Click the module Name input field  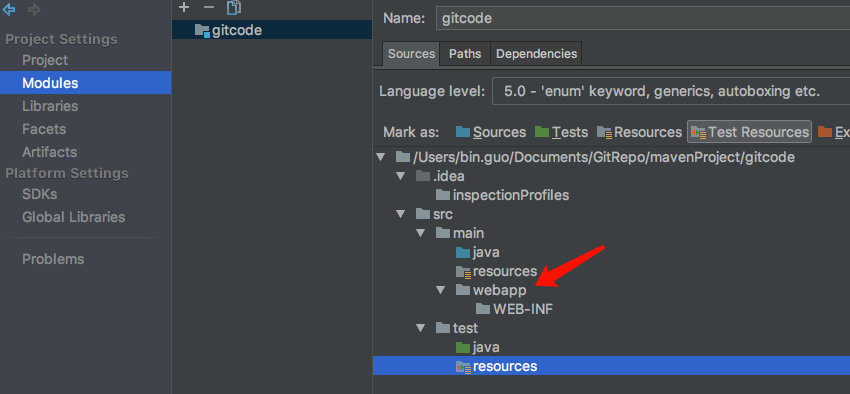click(643, 18)
